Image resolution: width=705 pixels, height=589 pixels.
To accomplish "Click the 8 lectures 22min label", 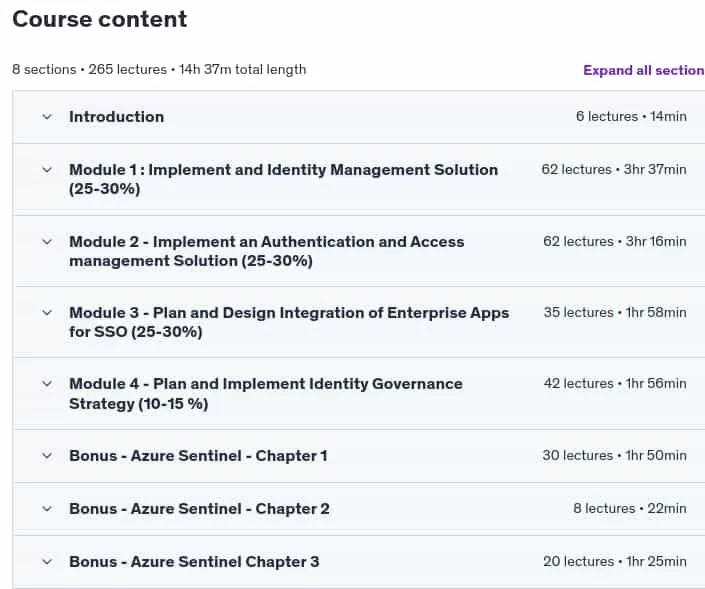I will tap(629, 509).
